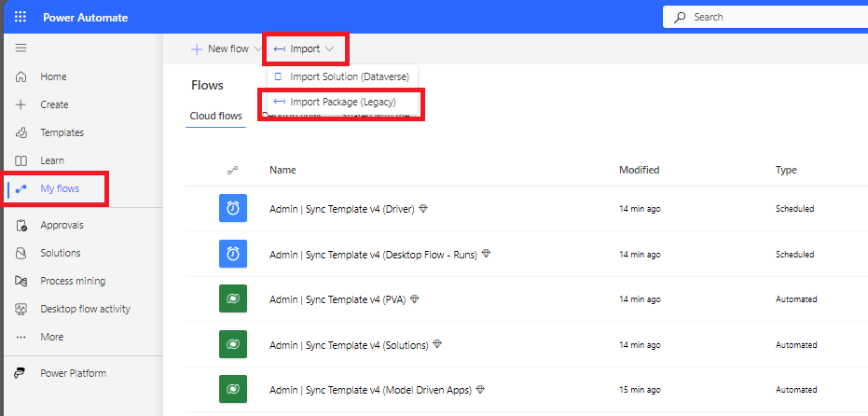Image resolution: width=868 pixels, height=416 pixels.
Task: Click the Approvals clipboard icon
Action: [x=21, y=225]
